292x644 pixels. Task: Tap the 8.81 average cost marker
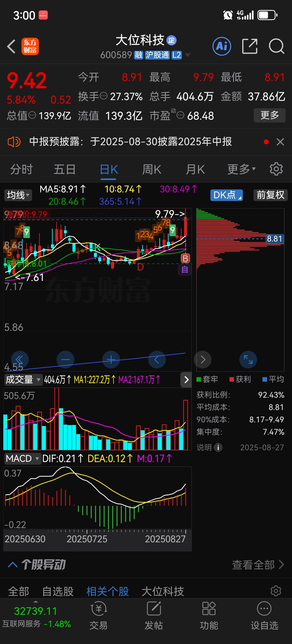coord(275,239)
